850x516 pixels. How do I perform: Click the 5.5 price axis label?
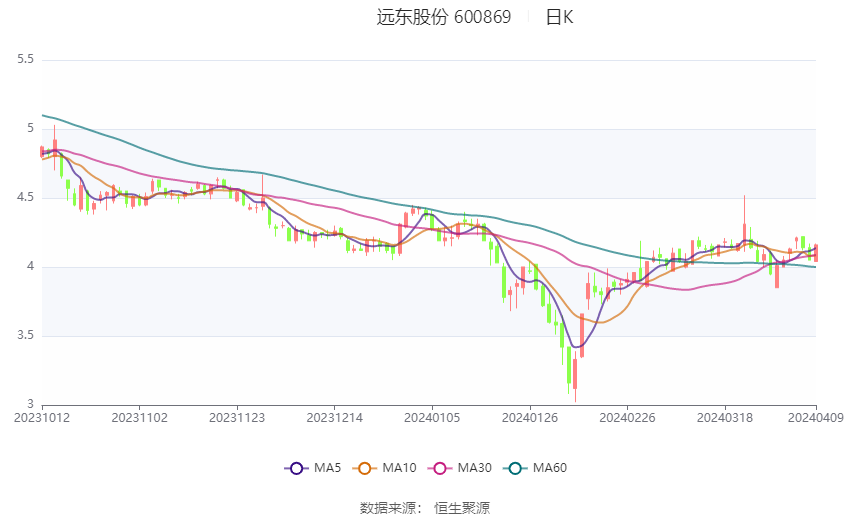25,59
